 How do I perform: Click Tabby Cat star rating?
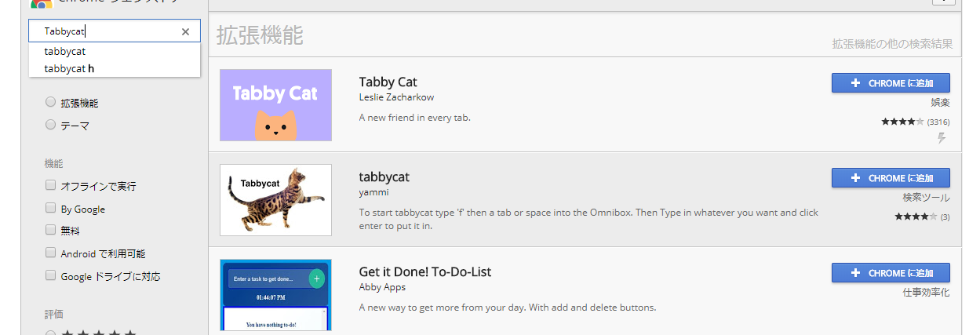click(x=902, y=122)
